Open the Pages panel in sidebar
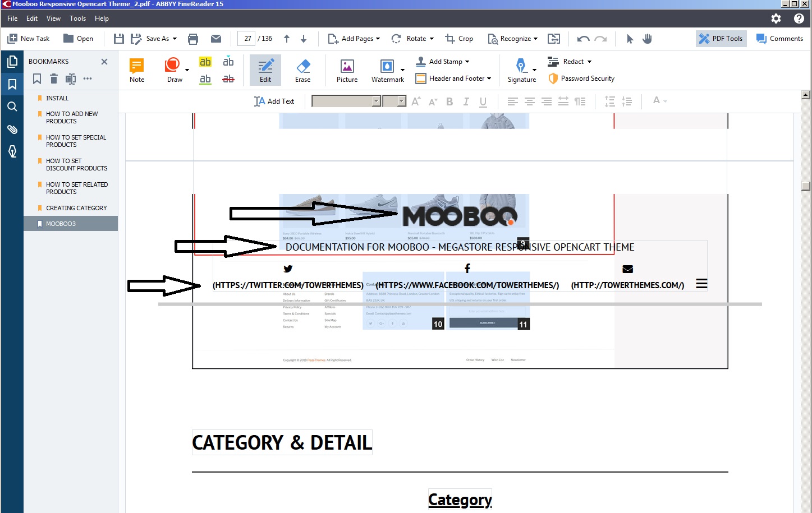812x513 pixels. pyautogui.click(x=12, y=62)
